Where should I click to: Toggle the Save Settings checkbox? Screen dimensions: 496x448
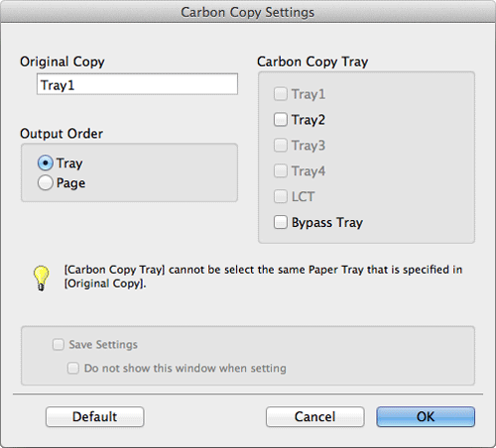tap(59, 345)
